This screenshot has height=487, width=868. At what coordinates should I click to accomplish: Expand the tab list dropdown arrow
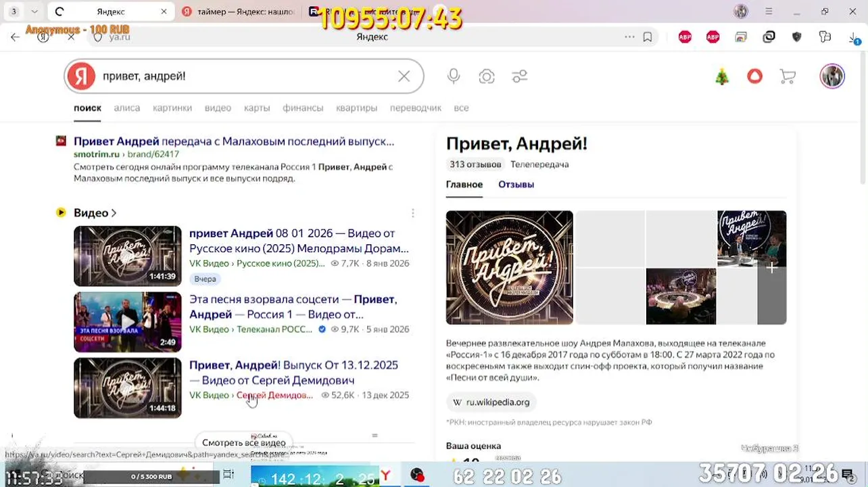point(34,11)
